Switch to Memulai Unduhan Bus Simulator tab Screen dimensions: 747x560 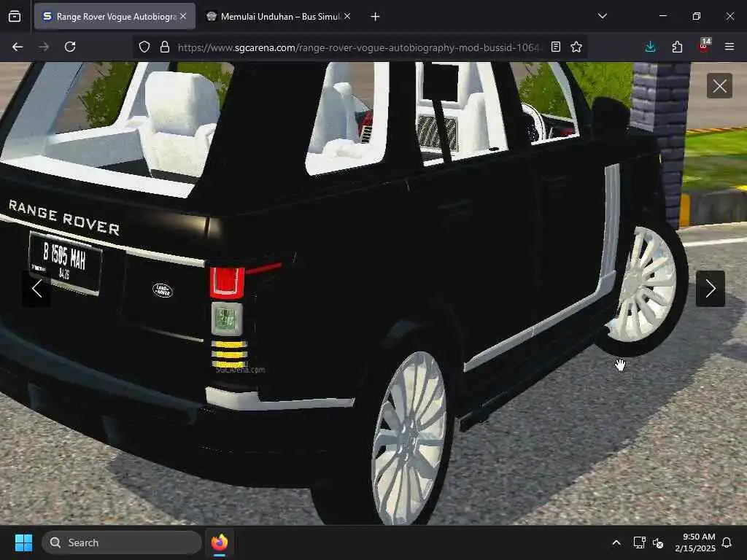[278, 17]
